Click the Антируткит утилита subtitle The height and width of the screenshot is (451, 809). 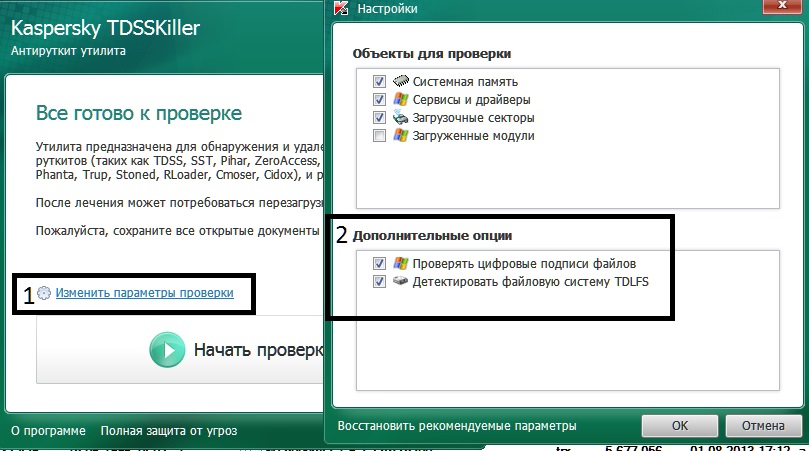coord(68,51)
